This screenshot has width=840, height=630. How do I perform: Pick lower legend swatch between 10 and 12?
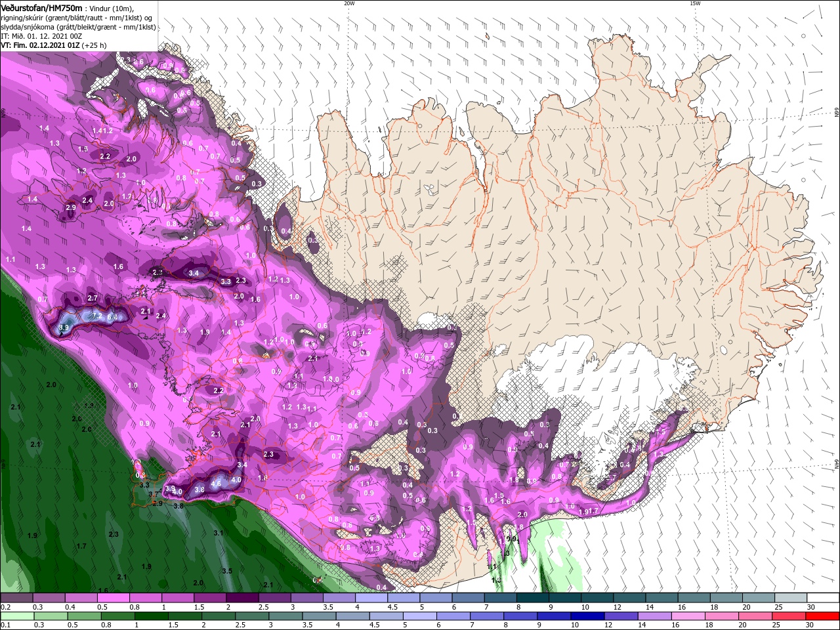click(x=587, y=616)
